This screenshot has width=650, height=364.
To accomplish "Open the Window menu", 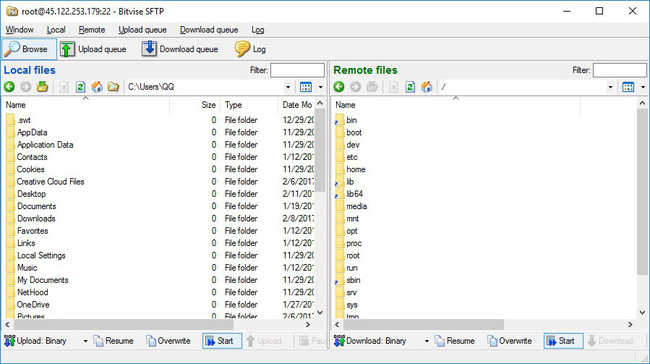I will click(19, 30).
